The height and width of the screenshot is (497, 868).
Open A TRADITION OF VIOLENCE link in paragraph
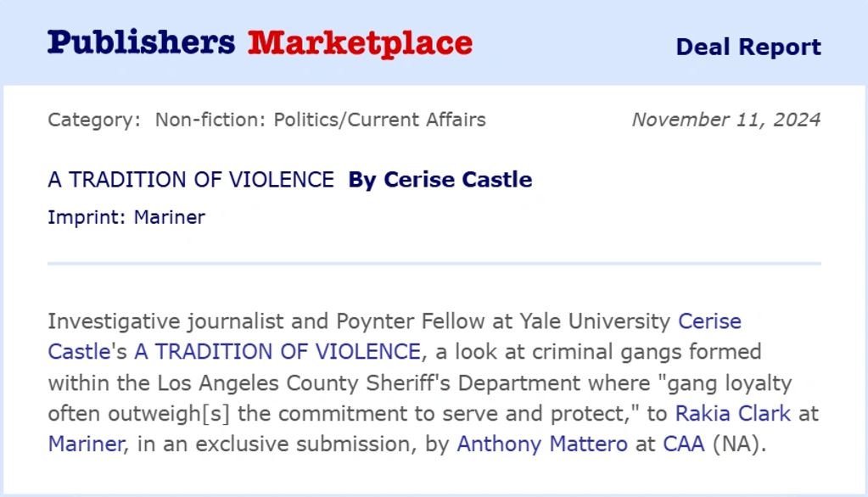pyautogui.click(x=277, y=351)
